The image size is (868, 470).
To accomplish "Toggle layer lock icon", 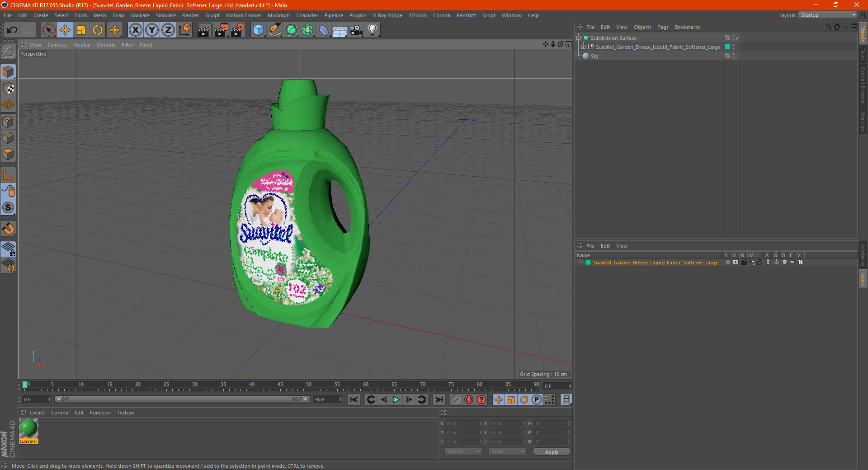I will click(760, 262).
